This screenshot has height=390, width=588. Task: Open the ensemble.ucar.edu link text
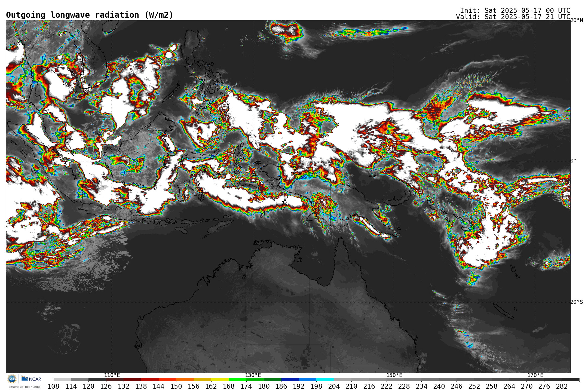tap(24, 387)
